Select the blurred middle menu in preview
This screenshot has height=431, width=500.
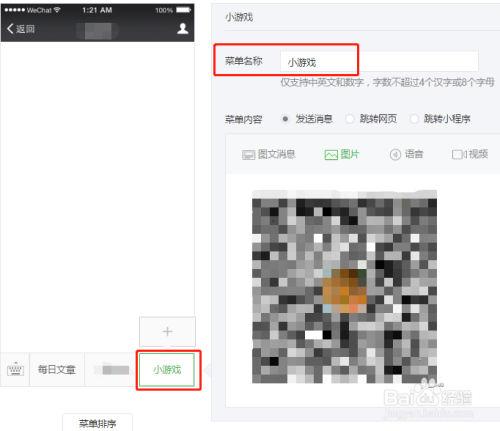111,369
